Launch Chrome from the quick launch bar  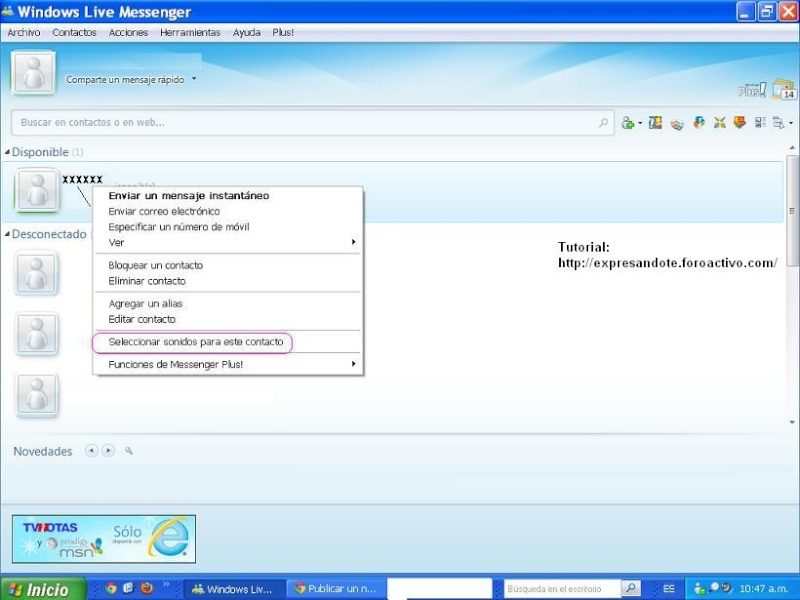point(111,588)
